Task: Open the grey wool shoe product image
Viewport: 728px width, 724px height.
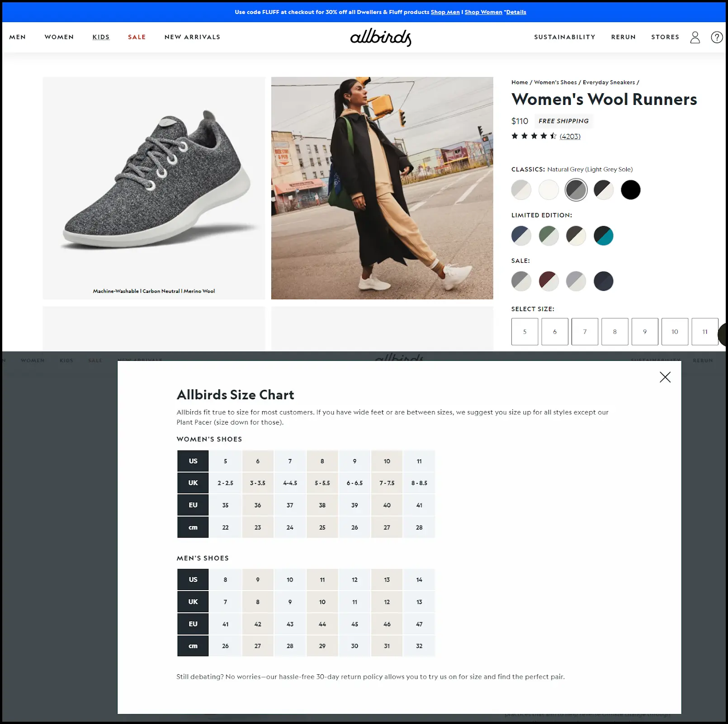Action: tap(154, 188)
